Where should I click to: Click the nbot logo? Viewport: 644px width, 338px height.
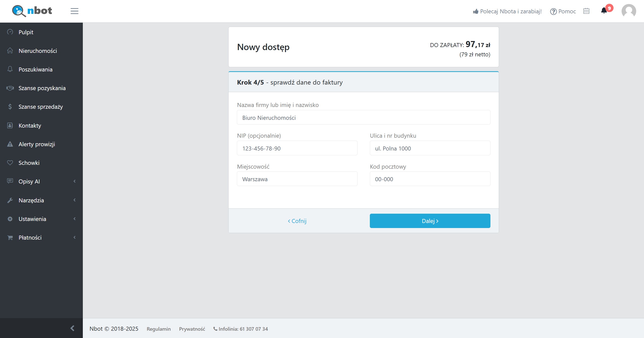(x=32, y=11)
